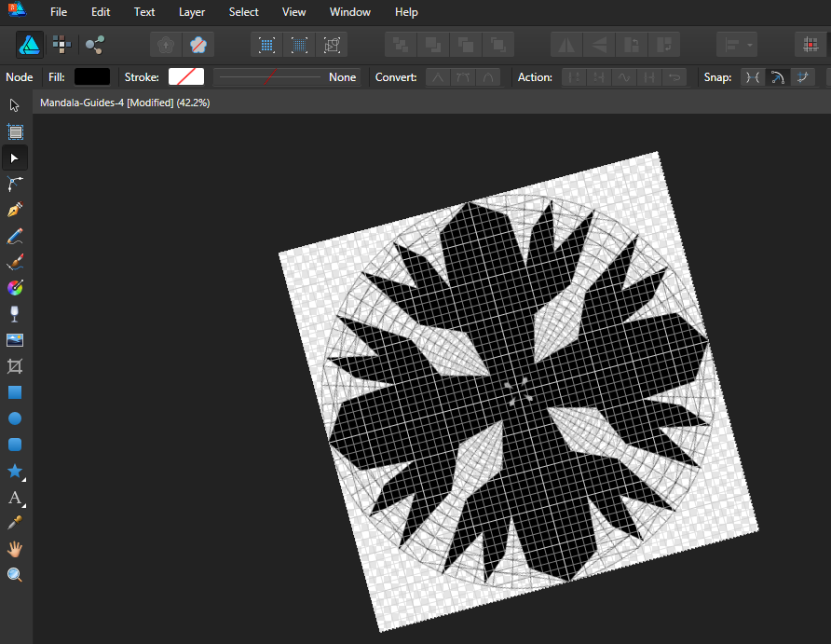The height and width of the screenshot is (644, 831).
Task: Select the Vector Brush tool
Action: pyautogui.click(x=15, y=262)
